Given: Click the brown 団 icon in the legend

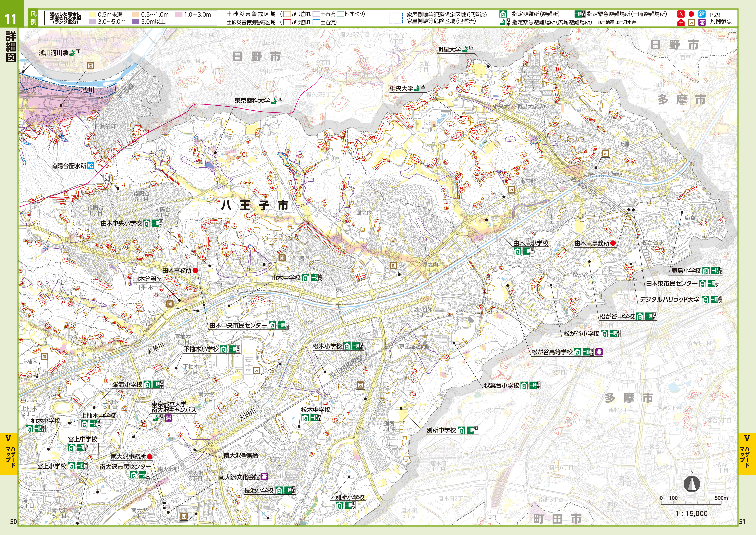Looking at the screenshot, I should 691,22.
